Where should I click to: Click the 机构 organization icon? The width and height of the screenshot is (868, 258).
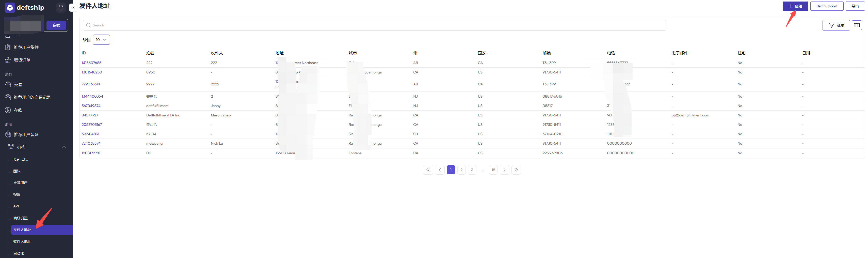(11, 147)
